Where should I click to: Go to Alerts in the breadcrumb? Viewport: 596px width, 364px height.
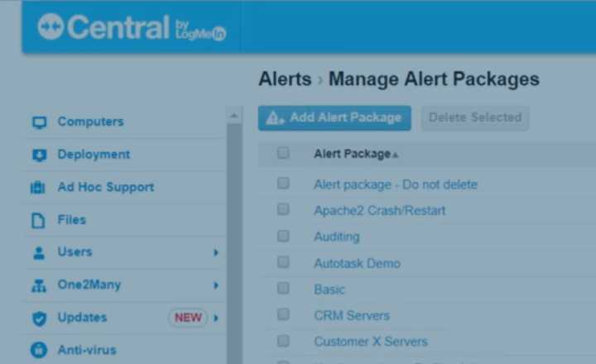click(285, 79)
